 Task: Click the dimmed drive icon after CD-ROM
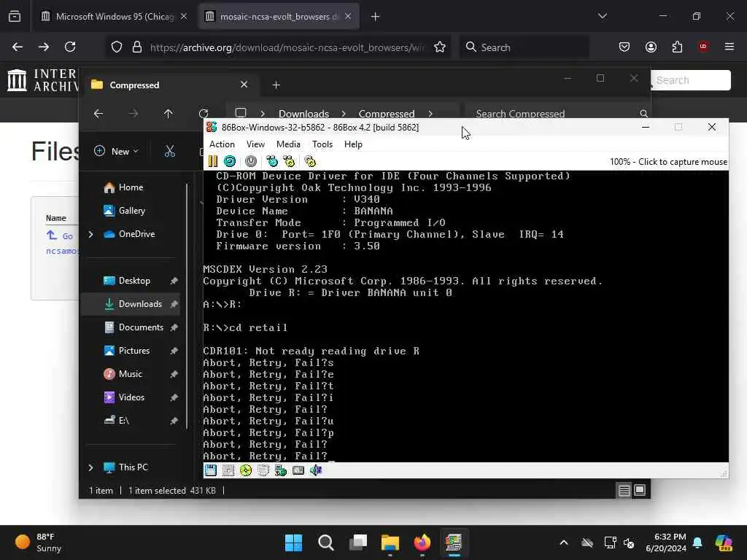(263, 470)
